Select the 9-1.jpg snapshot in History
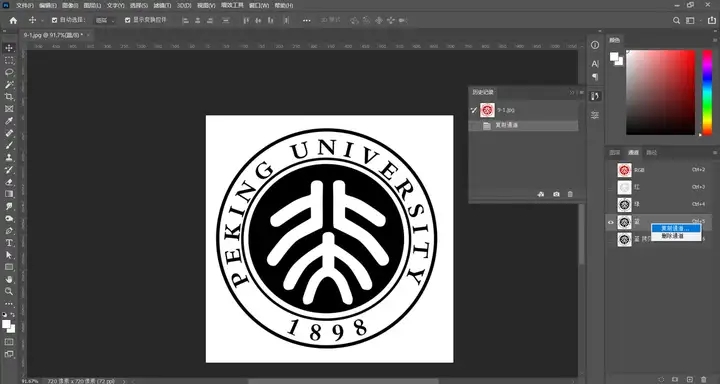Image resolution: width=720 pixels, height=384 pixels. 523,110
